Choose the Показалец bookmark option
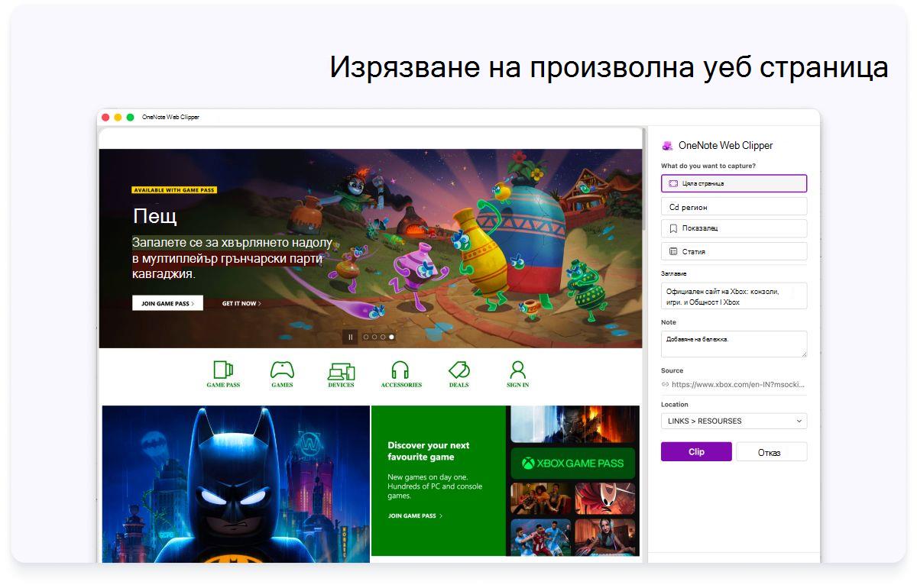The image size is (917, 588). (x=734, y=228)
